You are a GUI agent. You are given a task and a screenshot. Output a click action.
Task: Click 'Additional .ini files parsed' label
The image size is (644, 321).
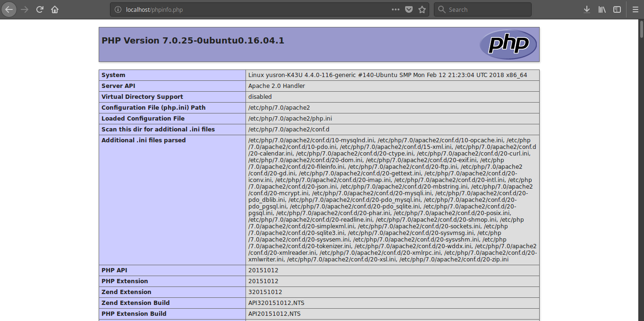[x=144, y=140]
